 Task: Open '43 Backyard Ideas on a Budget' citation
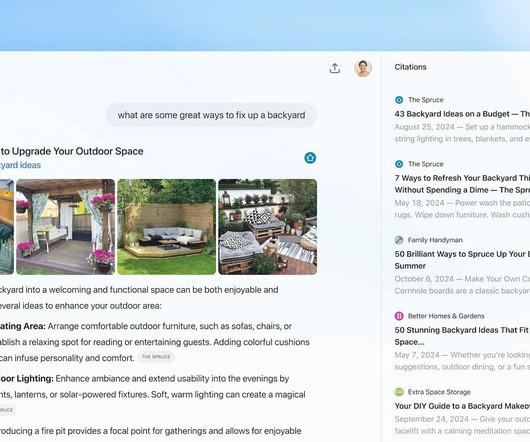coord(462,114)
